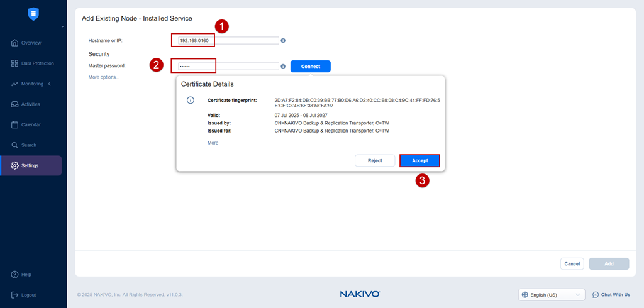
Task: Click the Add button
Action: (609, 263)
